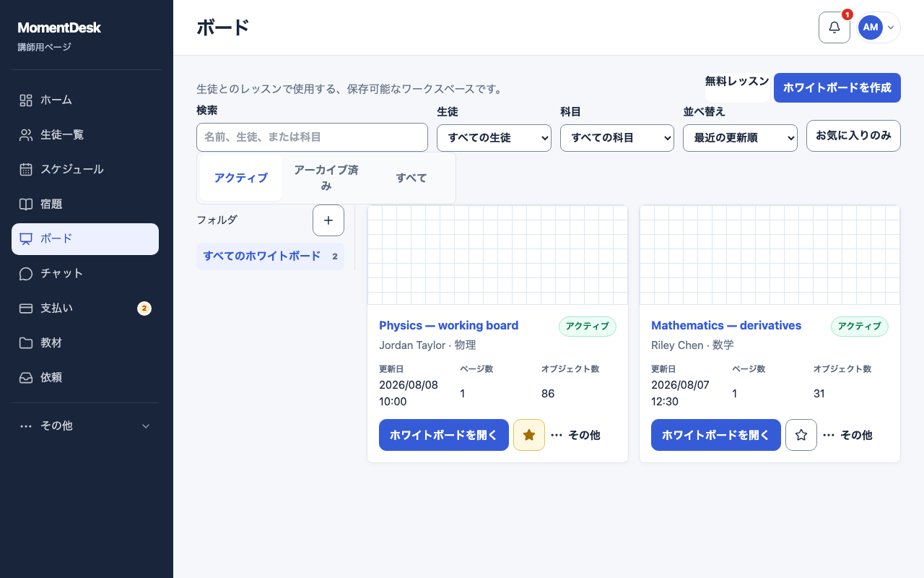Image resolution: width=924 pixels, height=578 pixels.
Task: Click the 支払い credit card icon
Action: pos(26,309)
